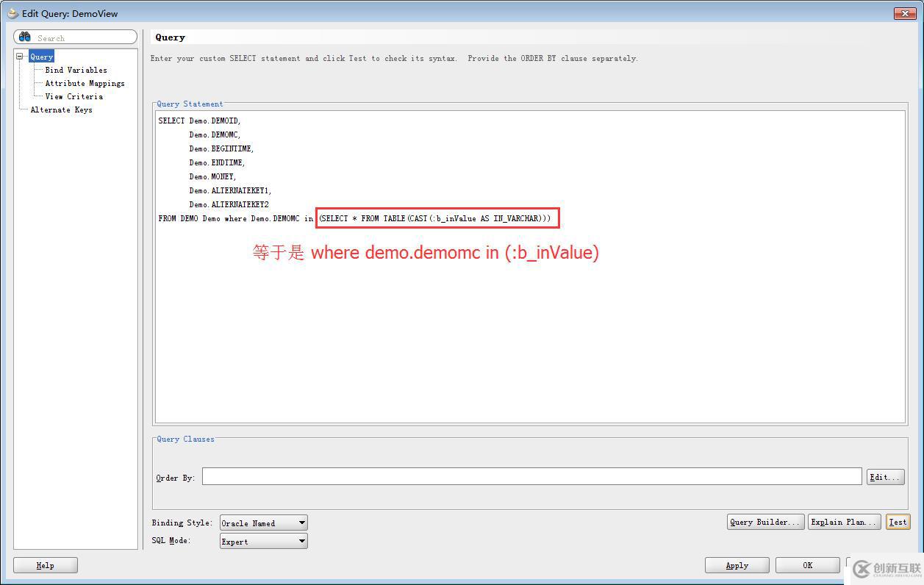924x585 pixels.
Task: Close the Edit Query dialog
Action: coord(904,13)
